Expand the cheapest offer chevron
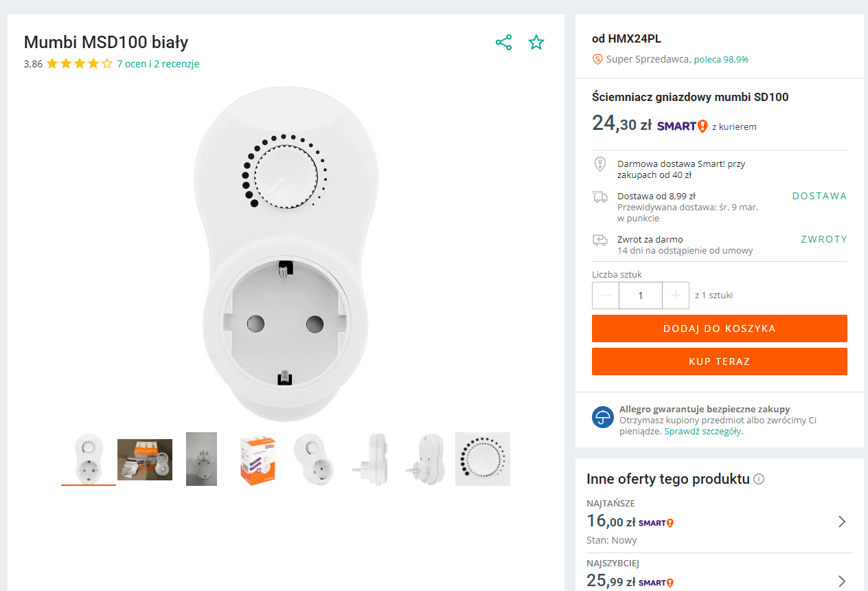This screenshot has width=868, height=591. [842, 522]
